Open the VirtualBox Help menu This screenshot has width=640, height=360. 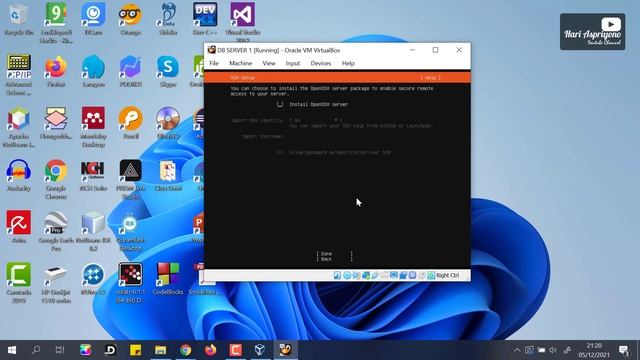(348, 63)
